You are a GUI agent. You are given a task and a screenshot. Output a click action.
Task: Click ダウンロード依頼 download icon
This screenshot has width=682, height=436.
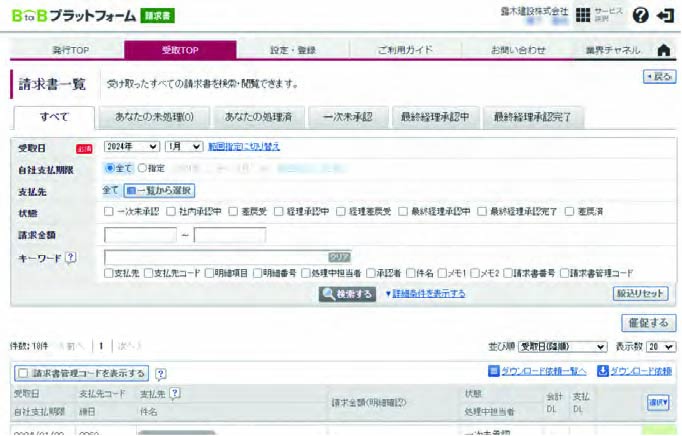coord(602,371)
